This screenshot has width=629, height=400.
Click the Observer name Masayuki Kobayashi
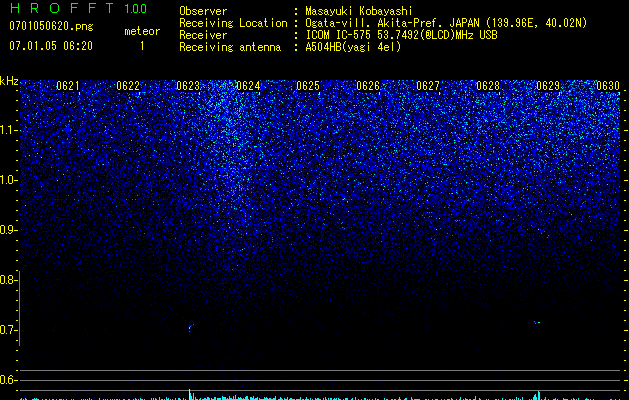359,11
